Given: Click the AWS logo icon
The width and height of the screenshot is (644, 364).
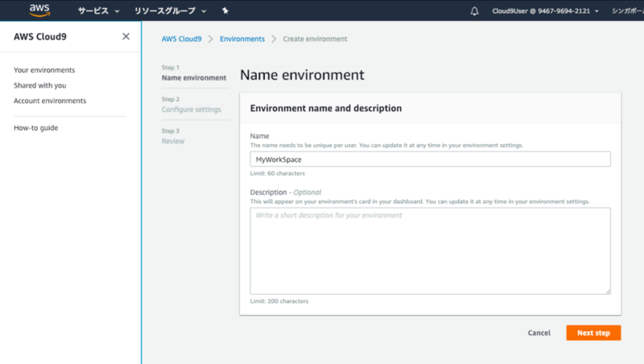Looking at the screenshot, I should click(x=39, y=10).
